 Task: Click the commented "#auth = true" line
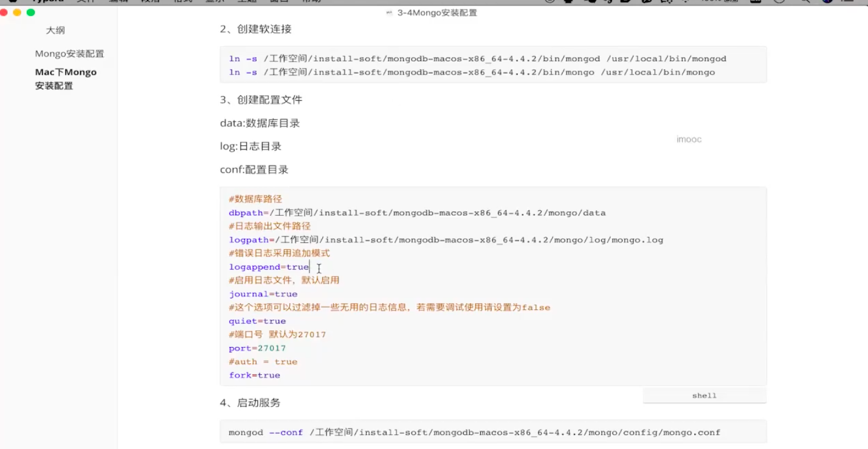(x=263, y=362)
